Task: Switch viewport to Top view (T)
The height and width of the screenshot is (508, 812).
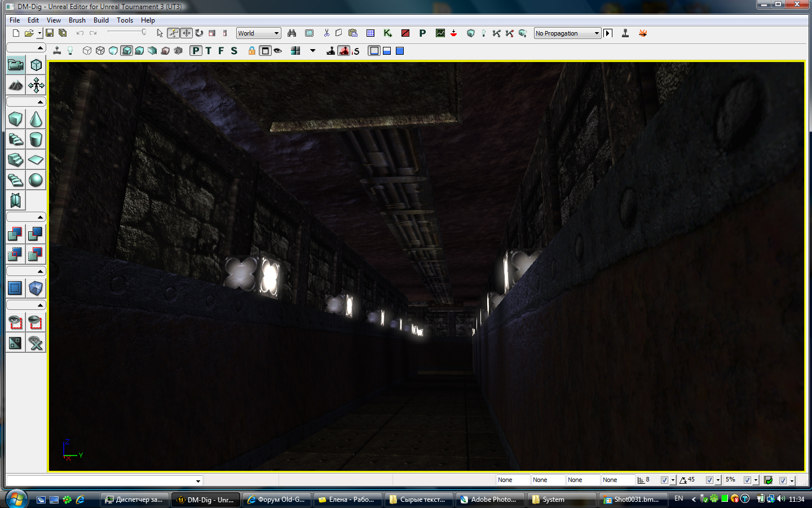Action: (208, 51)
